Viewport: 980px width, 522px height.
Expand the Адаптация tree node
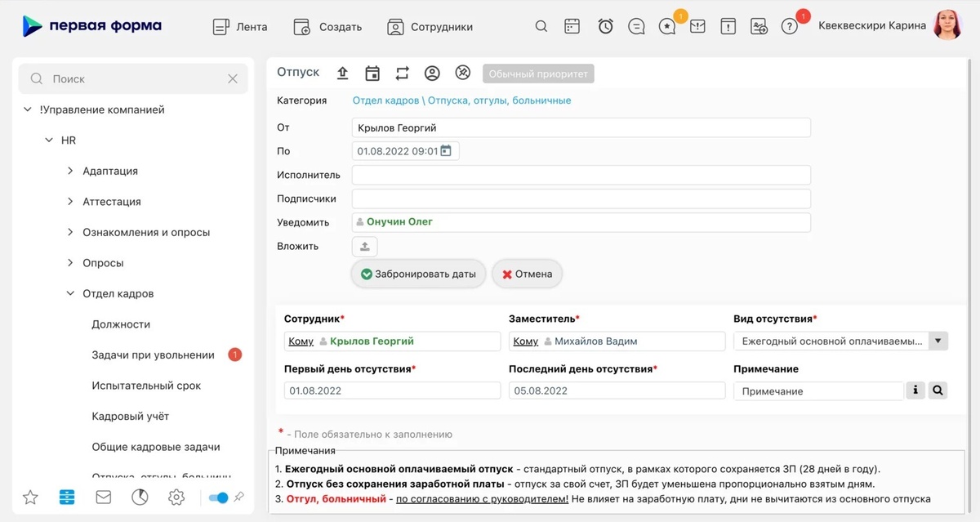(70, 171)
